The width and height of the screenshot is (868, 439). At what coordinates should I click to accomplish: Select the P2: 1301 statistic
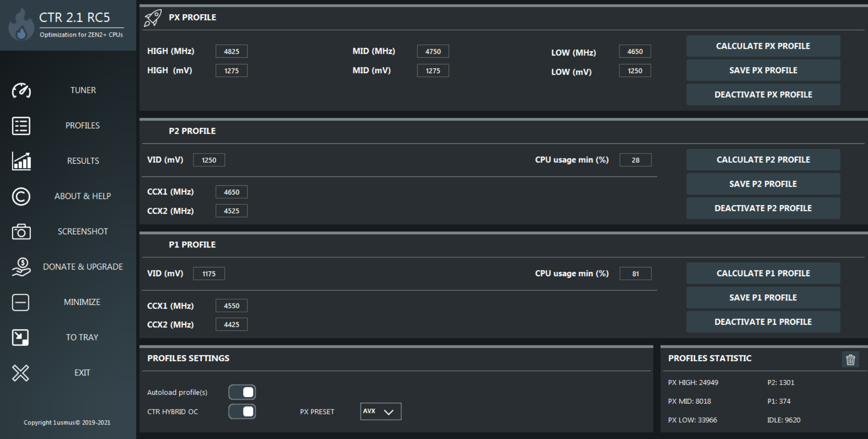(781, 383)
